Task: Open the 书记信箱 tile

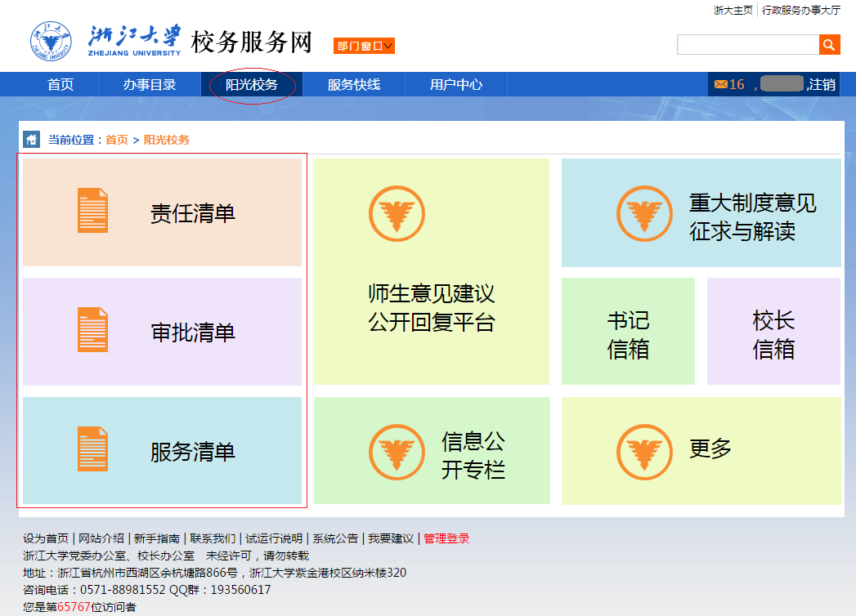Action: (x=628, y=333)
